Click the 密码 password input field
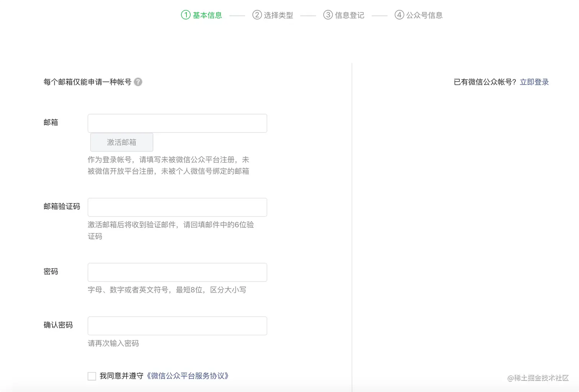Image resolution: width=579 pixels, height=392 pixels. (177, 272)
